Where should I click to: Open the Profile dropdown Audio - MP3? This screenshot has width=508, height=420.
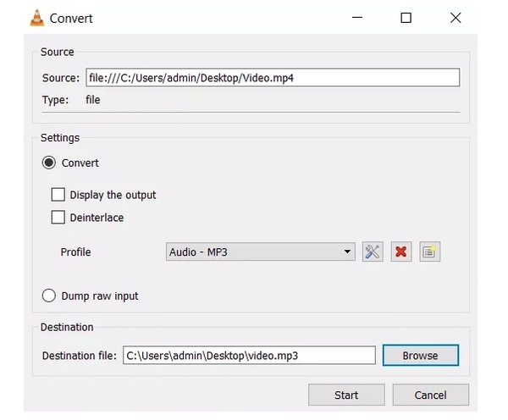[261, 251]
